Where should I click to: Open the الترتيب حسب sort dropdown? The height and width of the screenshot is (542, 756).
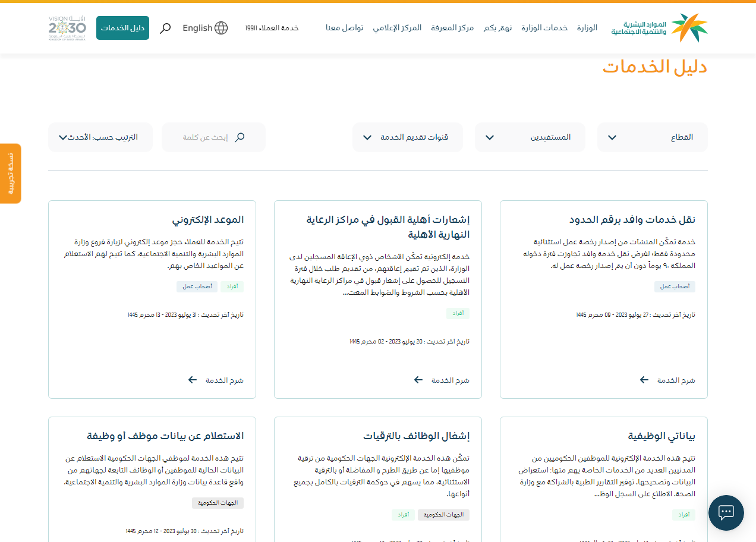click(100, 137)
